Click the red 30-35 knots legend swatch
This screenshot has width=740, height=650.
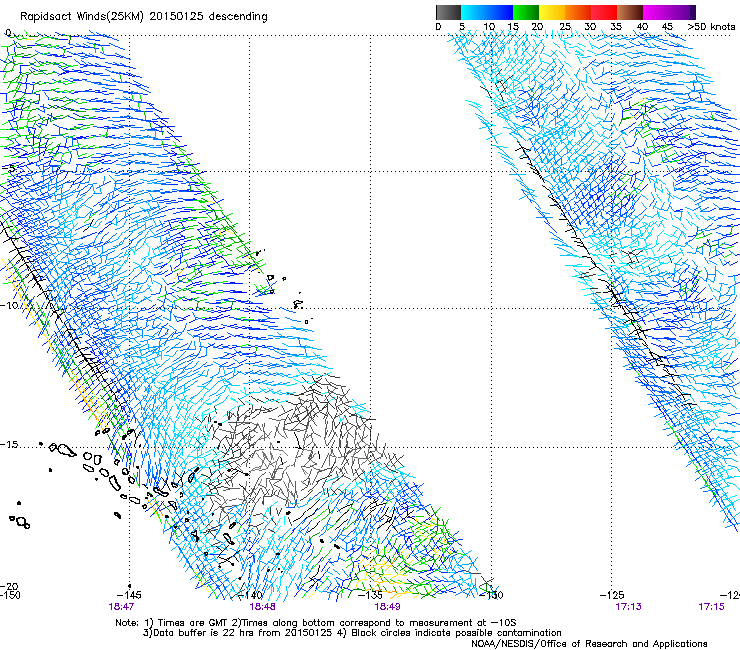(x=604, y=12)
